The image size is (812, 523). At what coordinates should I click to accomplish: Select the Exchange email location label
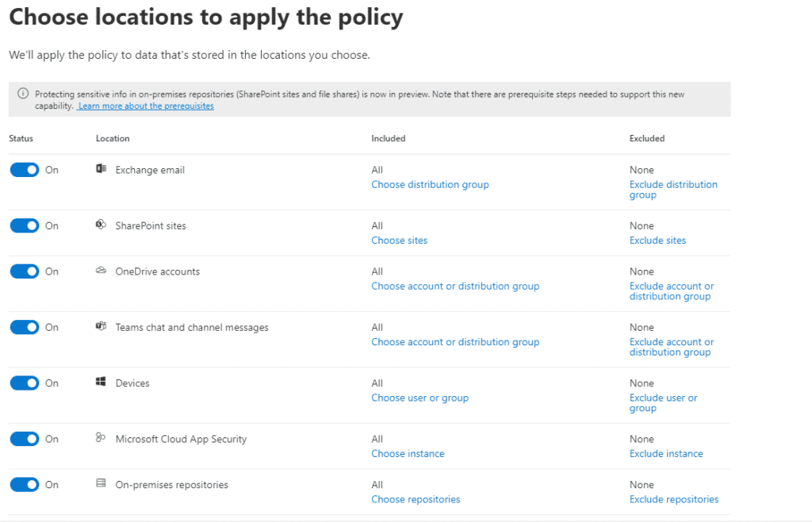click(x=150, y=170)
